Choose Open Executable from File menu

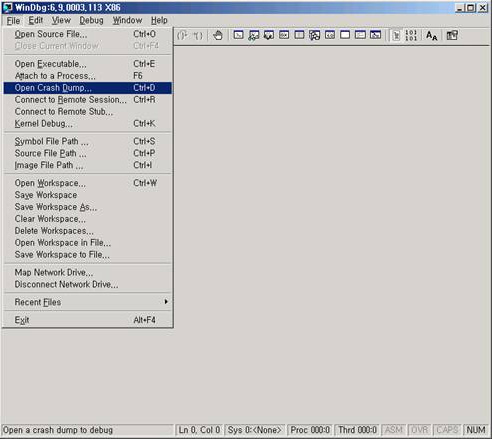[x=88, y=64]
